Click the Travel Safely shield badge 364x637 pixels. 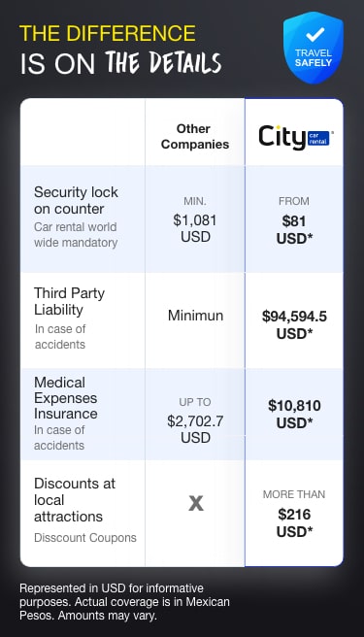[314, 48]
